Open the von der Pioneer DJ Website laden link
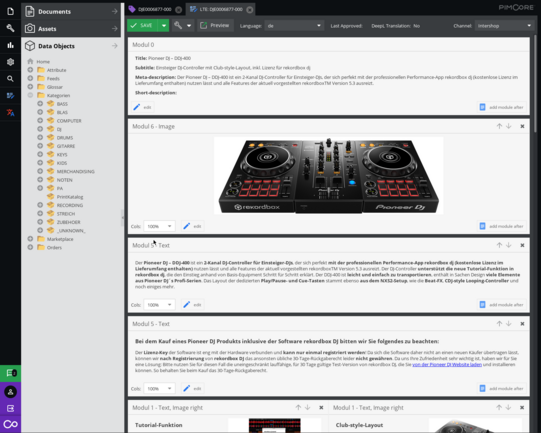The height and width of the screenshot is (433, 541). point(447,364)
